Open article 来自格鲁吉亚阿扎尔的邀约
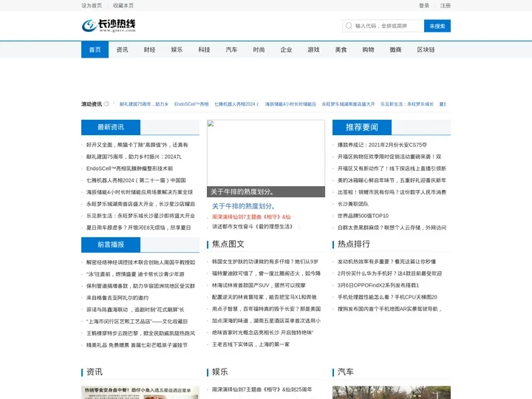 (117, 298)
